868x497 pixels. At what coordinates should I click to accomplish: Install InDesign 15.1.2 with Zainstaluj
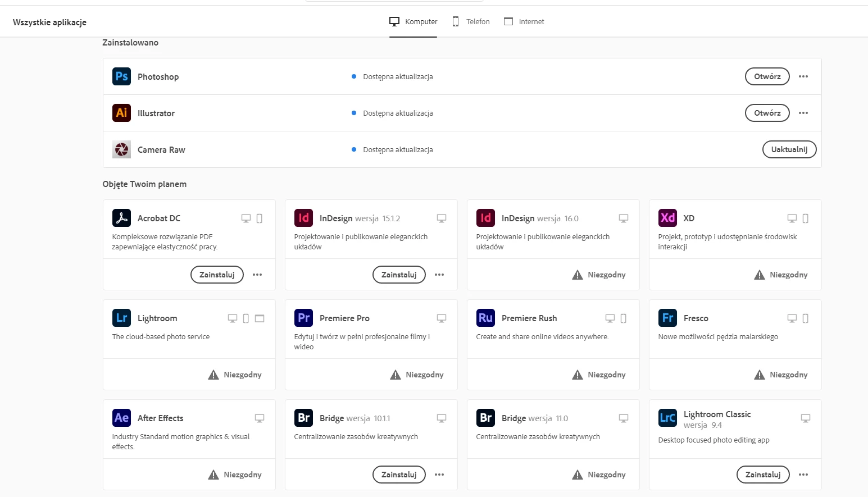399,275
